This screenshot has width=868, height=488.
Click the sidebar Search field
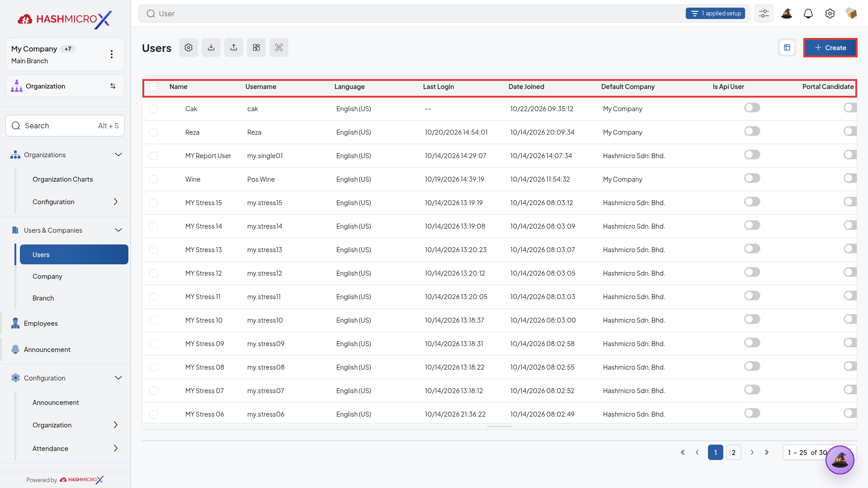65,126
